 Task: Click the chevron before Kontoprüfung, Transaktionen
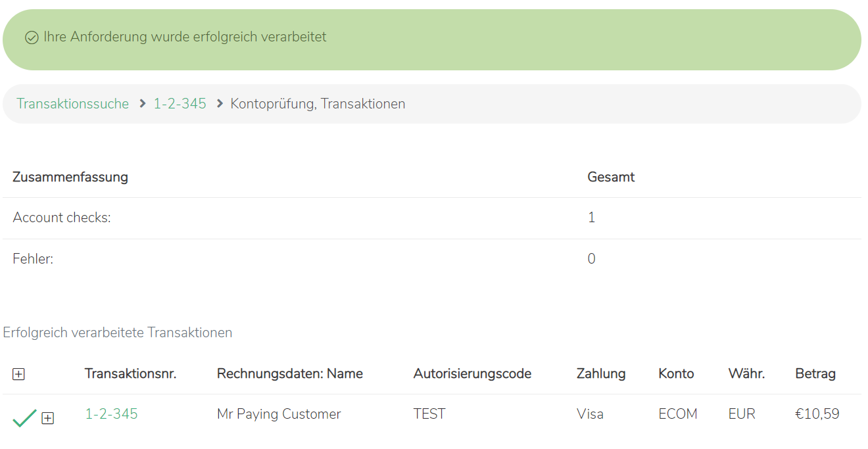pos(220,104)
